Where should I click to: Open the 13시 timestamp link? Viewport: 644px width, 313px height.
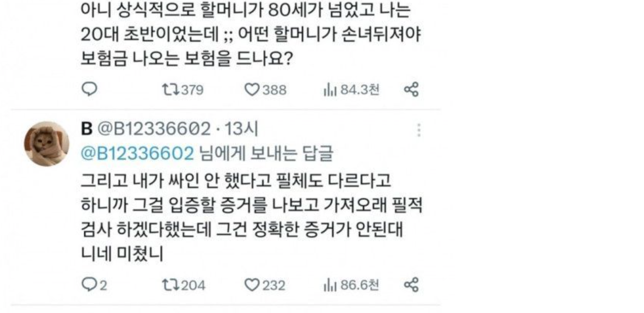[x=241, y=129]
